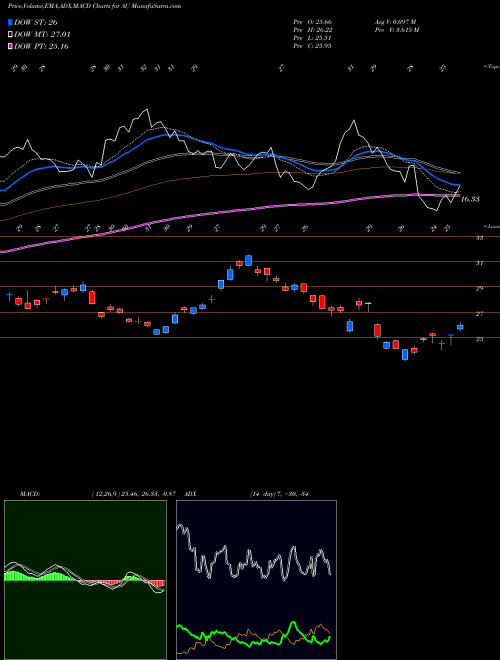Click the price axis label 31
The height and width of the screenshot is (660, 500).
tap(479, 263)
